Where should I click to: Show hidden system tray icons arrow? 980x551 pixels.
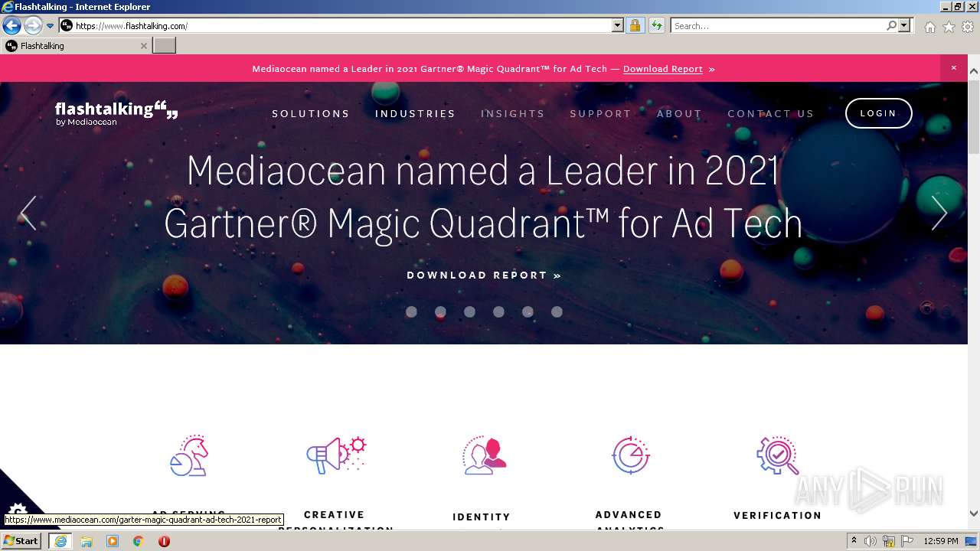click(854, 541)
